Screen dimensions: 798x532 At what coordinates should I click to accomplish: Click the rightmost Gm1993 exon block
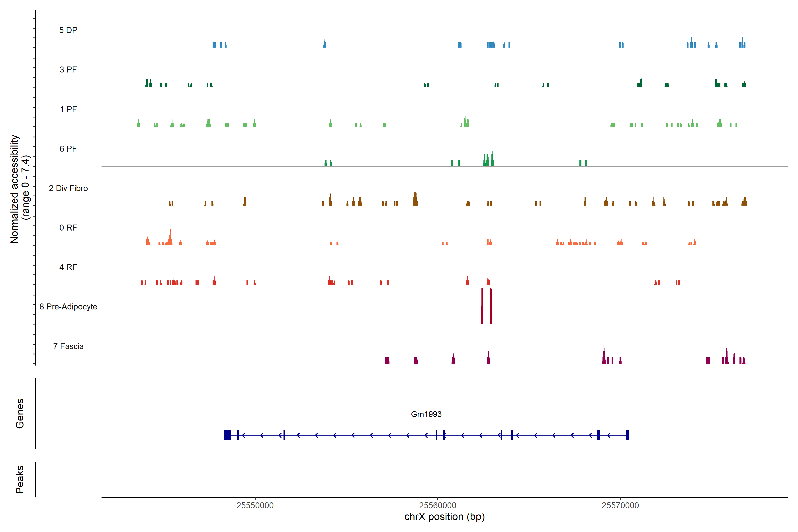click(627, 435)
